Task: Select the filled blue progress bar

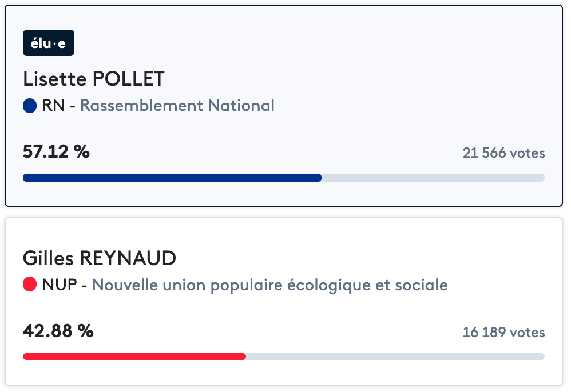Action: coord(172,178)
